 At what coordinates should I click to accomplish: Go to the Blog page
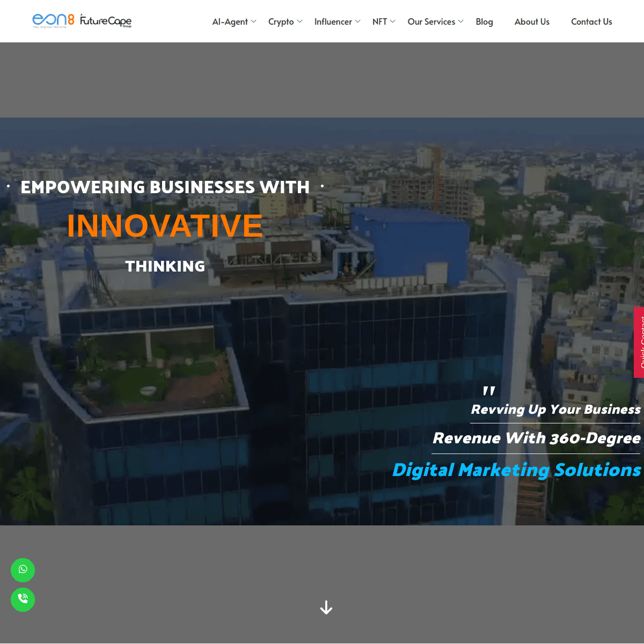(x=484, y=21)
